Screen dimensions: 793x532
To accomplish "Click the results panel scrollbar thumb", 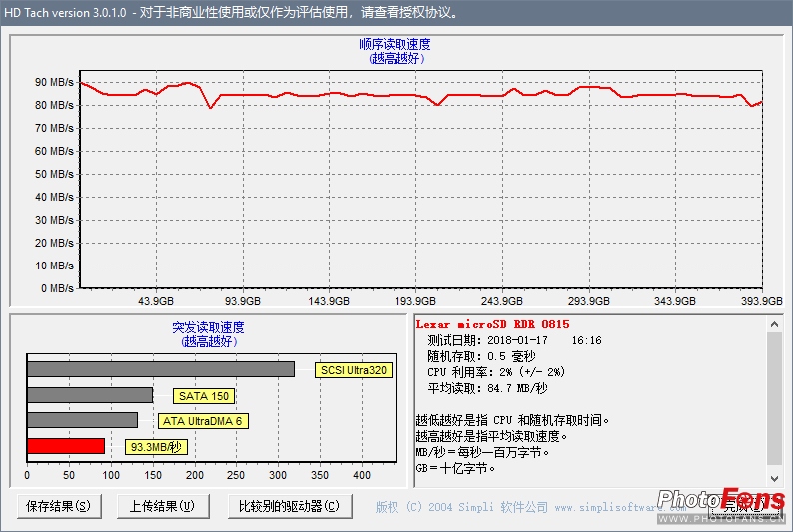I will (x=774, y=398).
